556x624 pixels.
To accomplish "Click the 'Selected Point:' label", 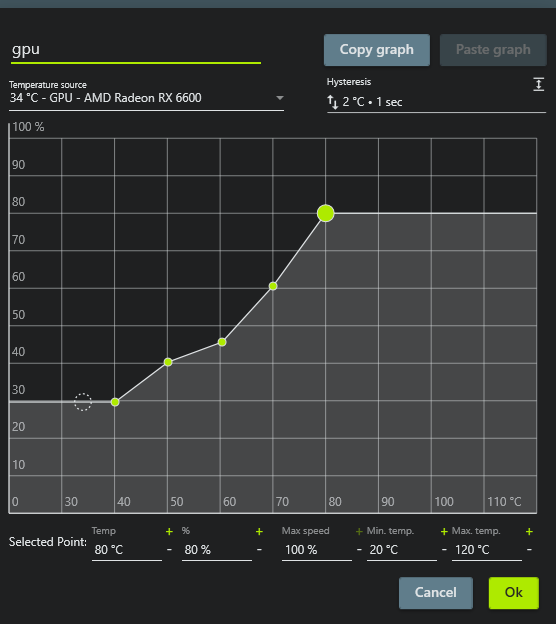I will (48, 542).
